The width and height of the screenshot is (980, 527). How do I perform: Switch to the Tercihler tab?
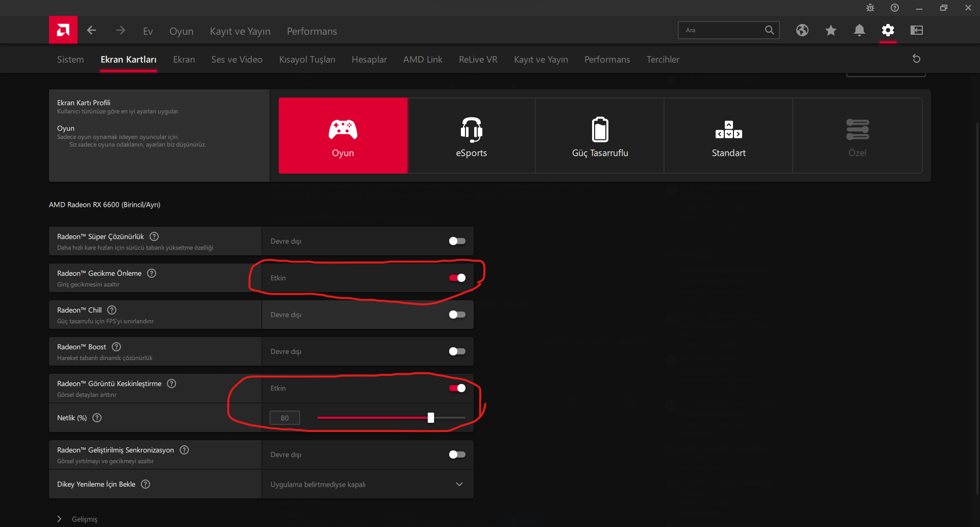[x=663, y=59]
